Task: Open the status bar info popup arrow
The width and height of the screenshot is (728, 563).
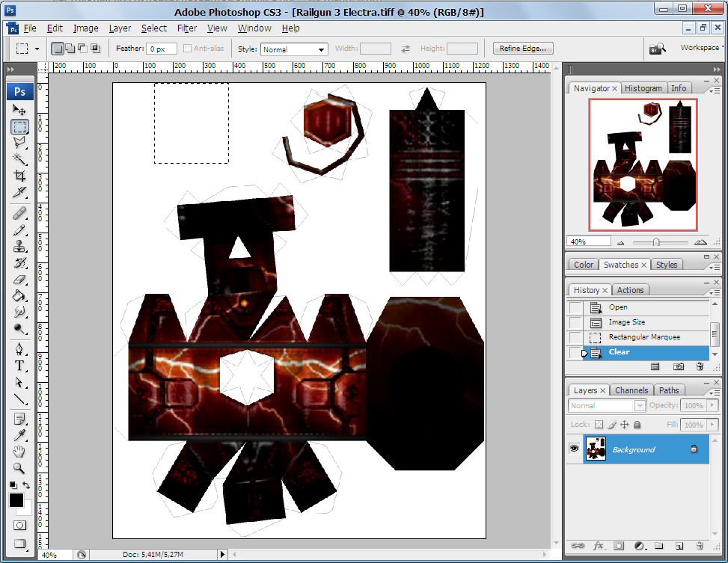Action: 222,554
